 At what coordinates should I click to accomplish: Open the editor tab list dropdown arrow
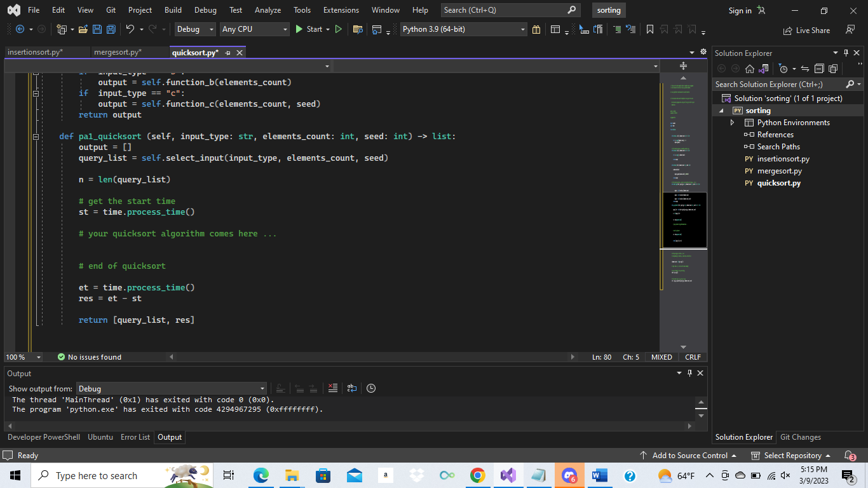[x=692, y=52]
